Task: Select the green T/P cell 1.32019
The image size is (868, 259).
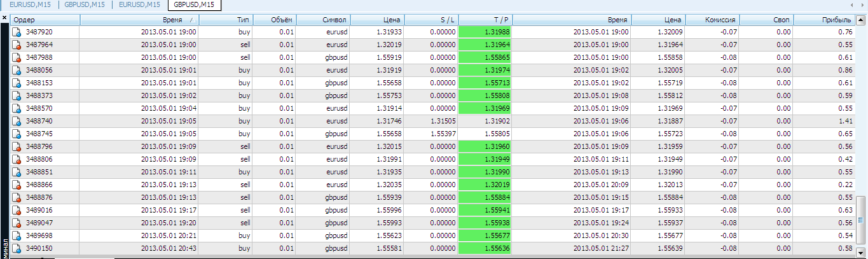Action: point(485,185)
